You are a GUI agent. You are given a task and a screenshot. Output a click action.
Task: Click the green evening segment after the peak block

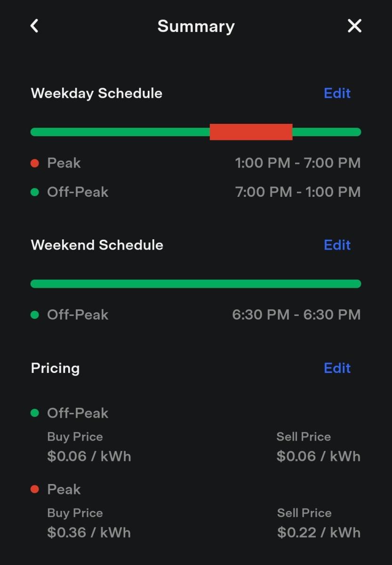tap(327, 132)
